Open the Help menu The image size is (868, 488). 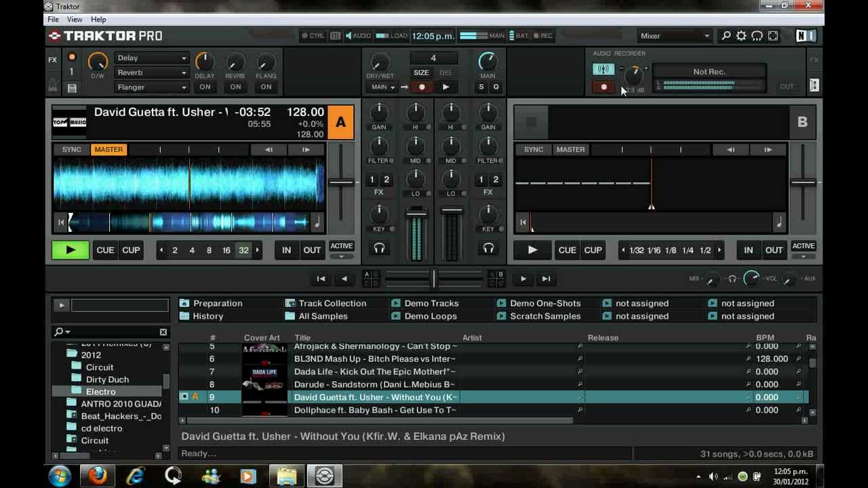(x=98, y=20)
